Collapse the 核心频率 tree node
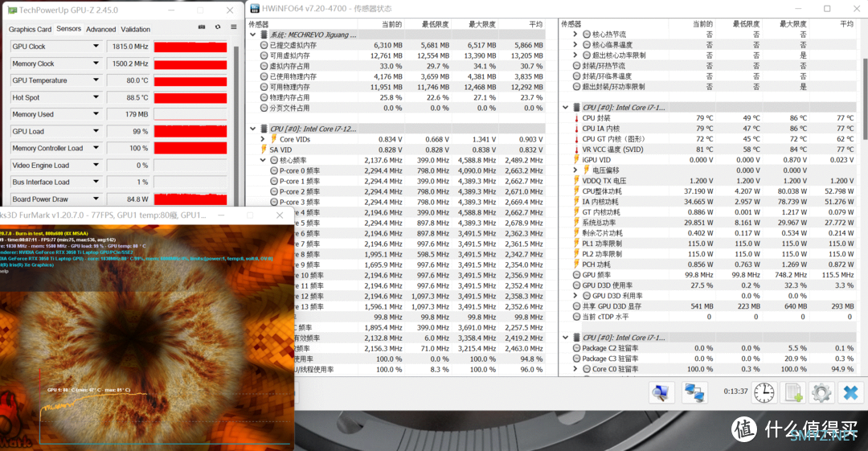The image size is (868, 451). pyautogui.click(x=263, y=160)
